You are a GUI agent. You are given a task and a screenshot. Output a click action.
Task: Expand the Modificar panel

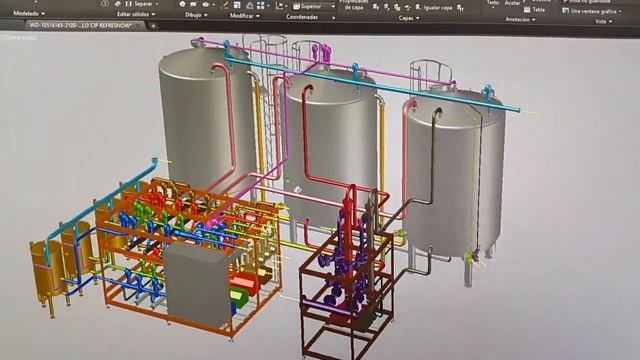pos(244,16)
